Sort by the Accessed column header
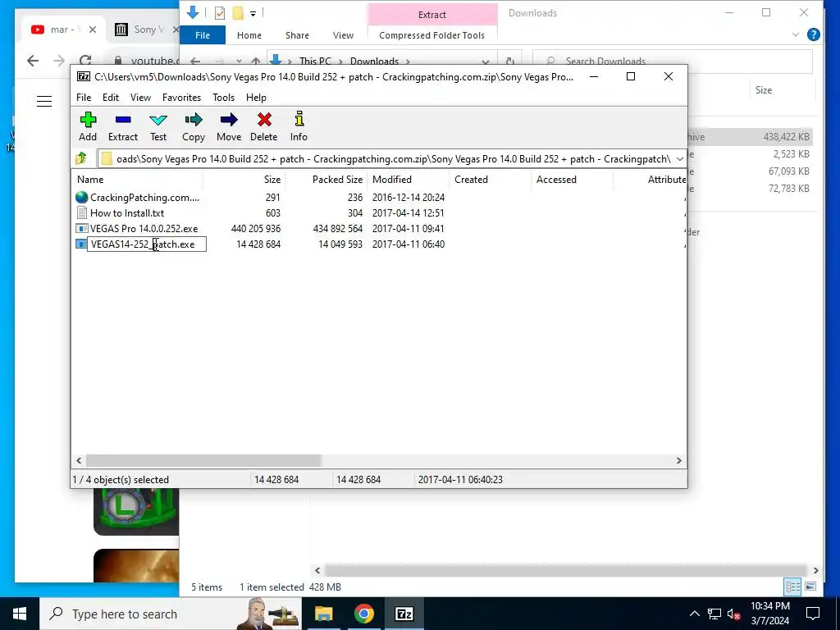This screenshot has width=840, height=630. [572, 180]
